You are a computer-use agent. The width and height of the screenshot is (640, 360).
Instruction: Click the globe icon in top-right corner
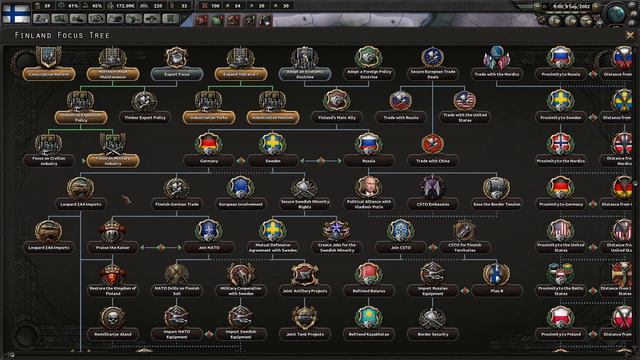(x=616, y=13)
